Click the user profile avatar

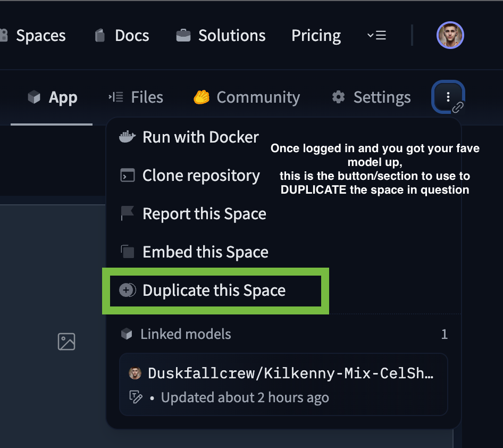(450, 35)
